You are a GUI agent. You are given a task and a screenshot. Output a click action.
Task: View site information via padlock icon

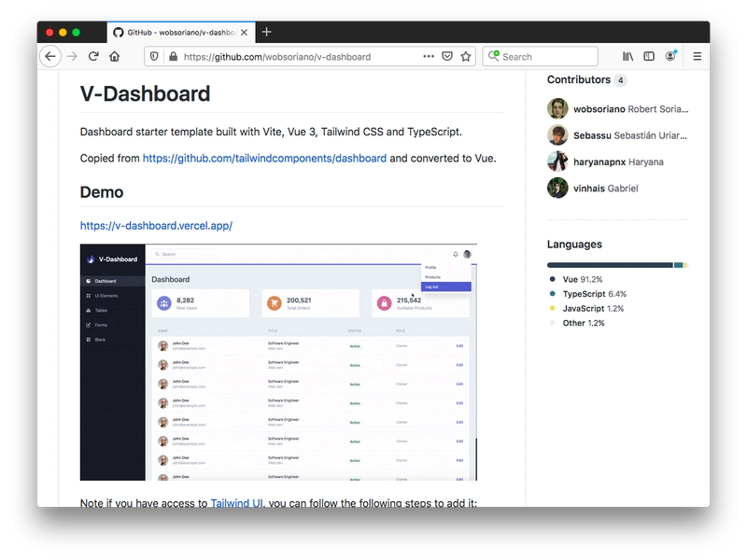point(174,57)
